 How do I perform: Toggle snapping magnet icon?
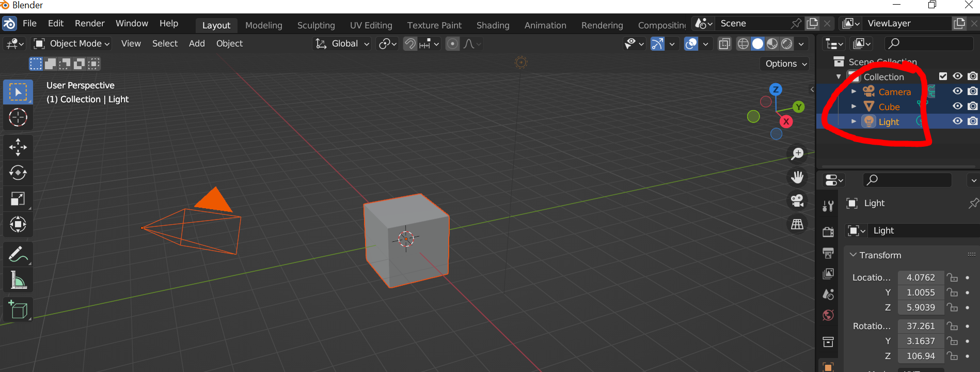click(x=410, y=44)
